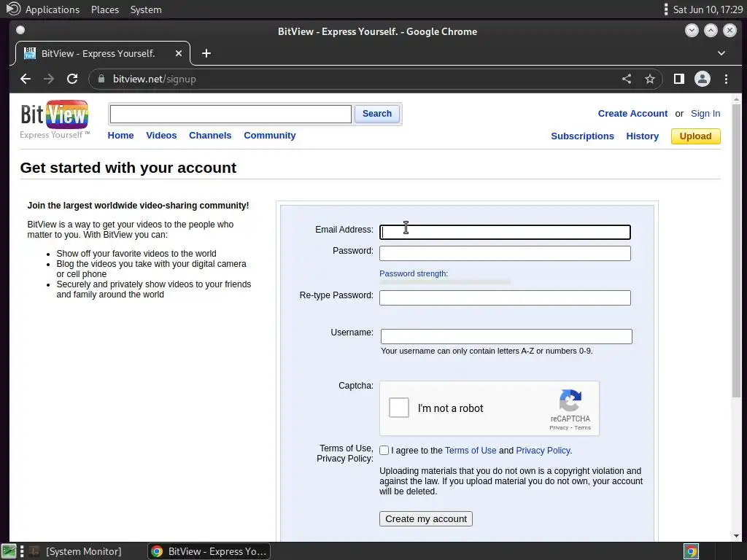This screenshot has height=560, width=747.
Task: Click the browser forward arrow
Action: pos(49,79)
